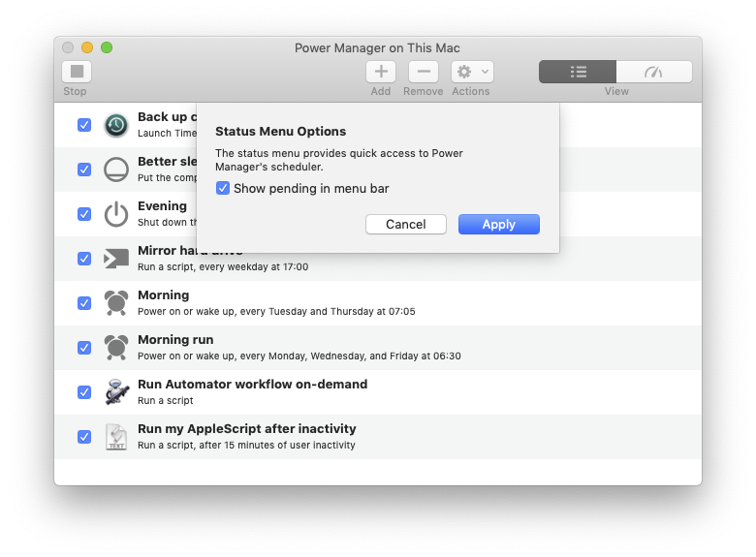
Task: Click 'every Monday, Wednesday, and Friday at 06:30' text
Action: tap(351, 356)
